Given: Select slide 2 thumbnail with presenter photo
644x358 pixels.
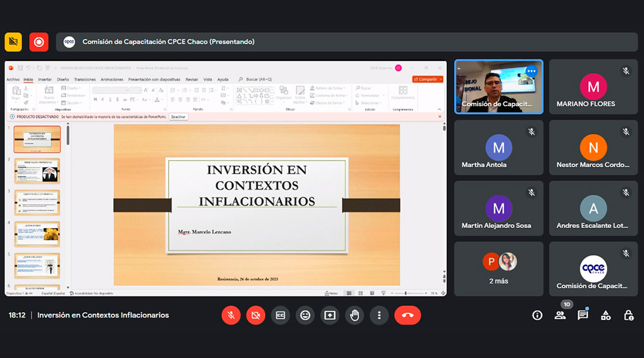Looking at the screenshot, I should pyautogui.click(x=37, y=171).
